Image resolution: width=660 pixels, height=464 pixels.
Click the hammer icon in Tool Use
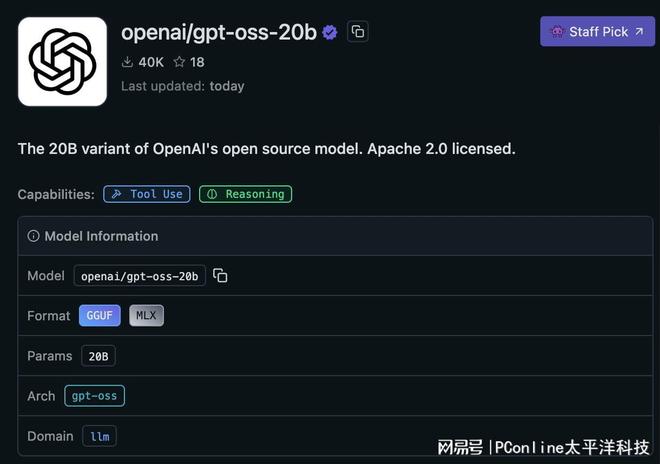[117, 194]
